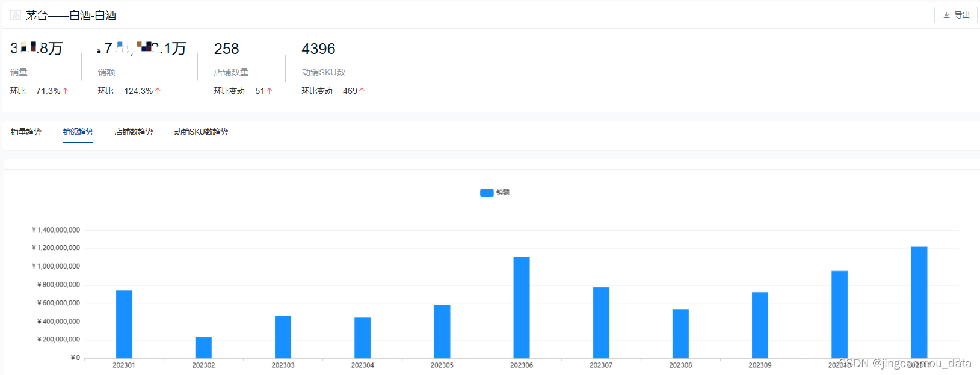Click the 店铺数量 metric label
Viewport: 980px width, 375px height.
(231, 72)
